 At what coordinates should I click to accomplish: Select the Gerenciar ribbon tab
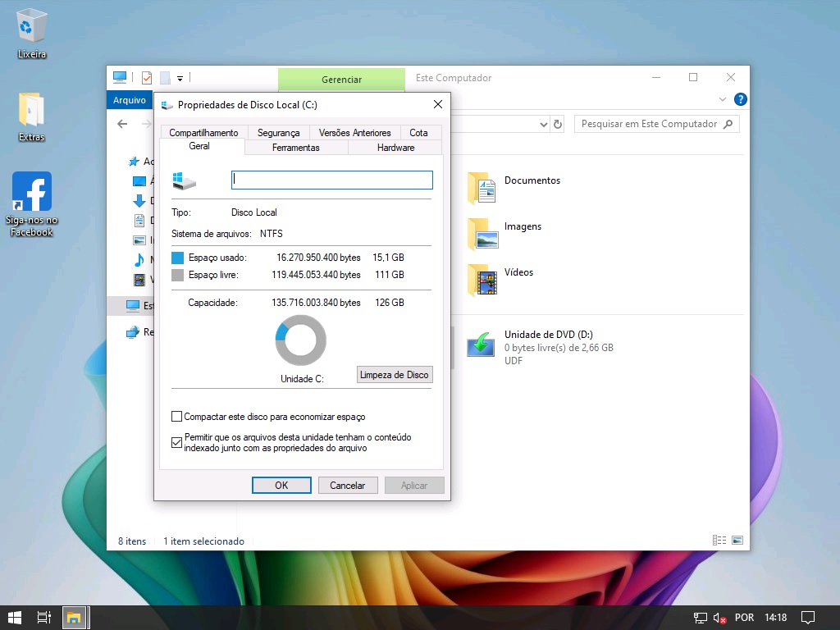click(x=341, y=80)
